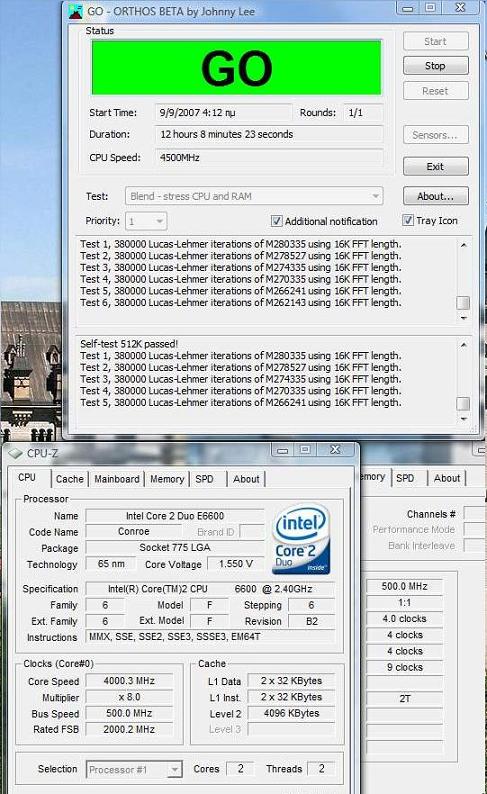Click the lower log scroll-up arrow
This screenshot has height=794, width=487.
click(x=463, y=345)
